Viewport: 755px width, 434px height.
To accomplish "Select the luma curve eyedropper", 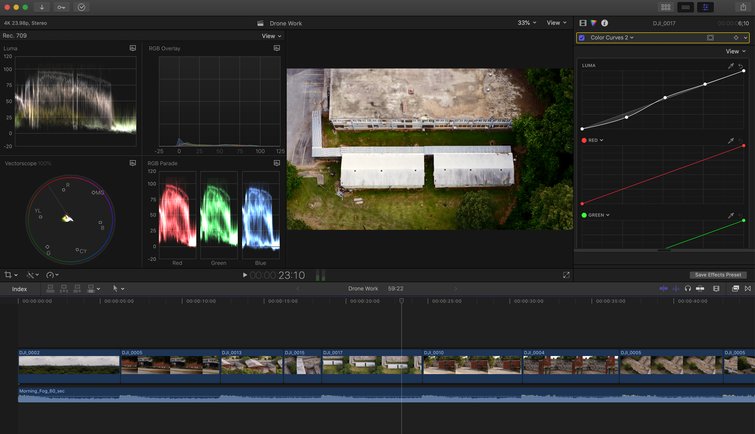I will (730, 66).
